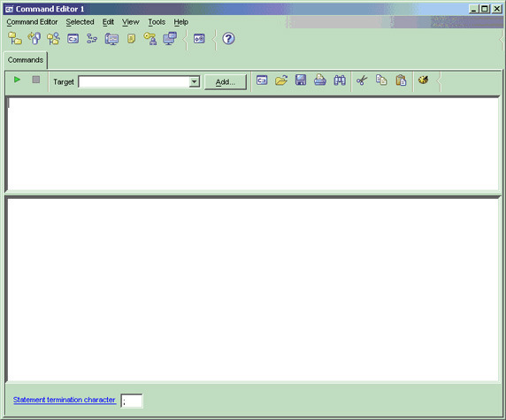
Task: Cut with the scissors icon
Action: pyautogui.click(x=362, y=80)
